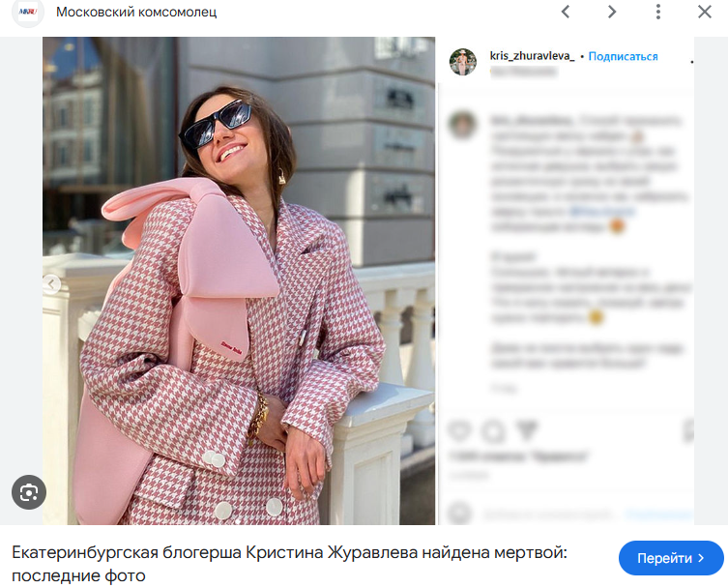
Task: Click the Московский комсомолец source logo
Action: coord(28,12)
